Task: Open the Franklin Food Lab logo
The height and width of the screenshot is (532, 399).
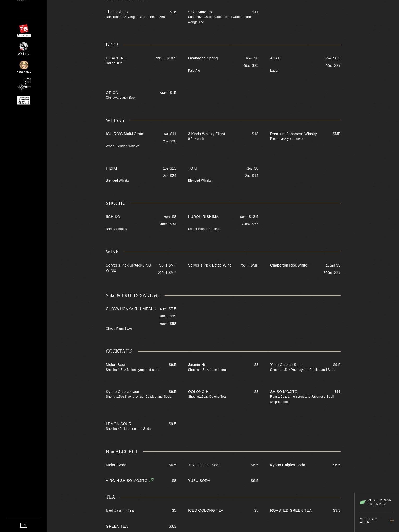Action: coord(24,100)
